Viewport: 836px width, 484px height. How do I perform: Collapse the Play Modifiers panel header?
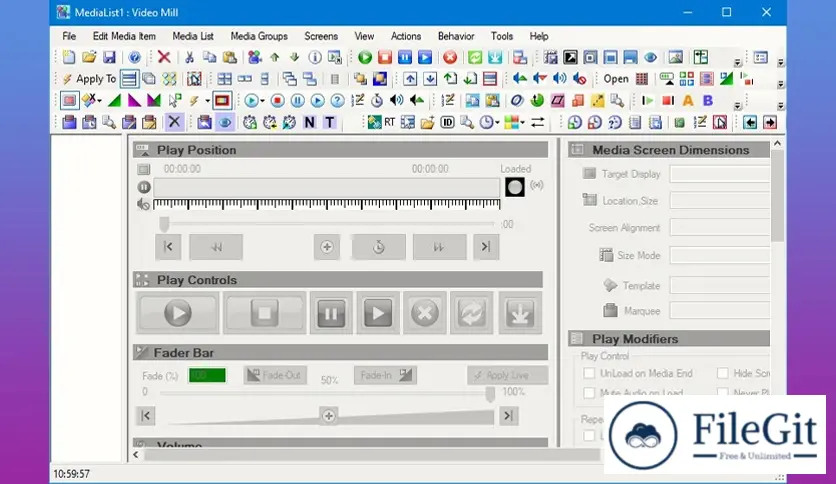point(669,338)
